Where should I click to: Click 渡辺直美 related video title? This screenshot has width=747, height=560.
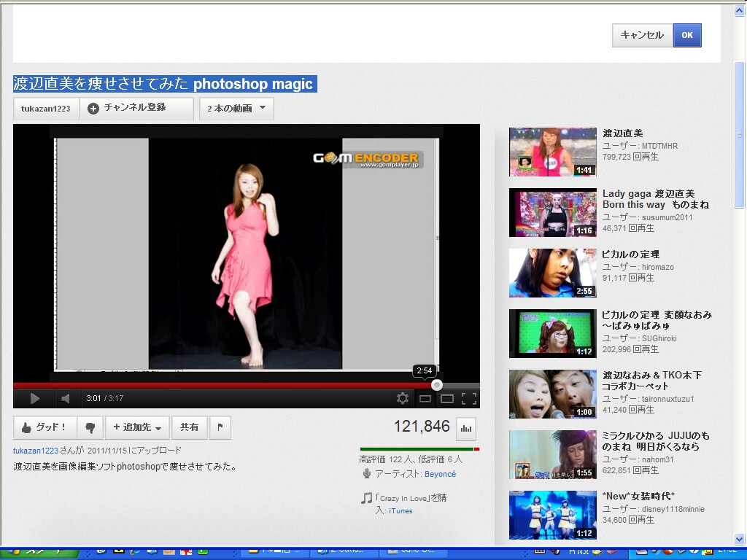click(623, 133)
